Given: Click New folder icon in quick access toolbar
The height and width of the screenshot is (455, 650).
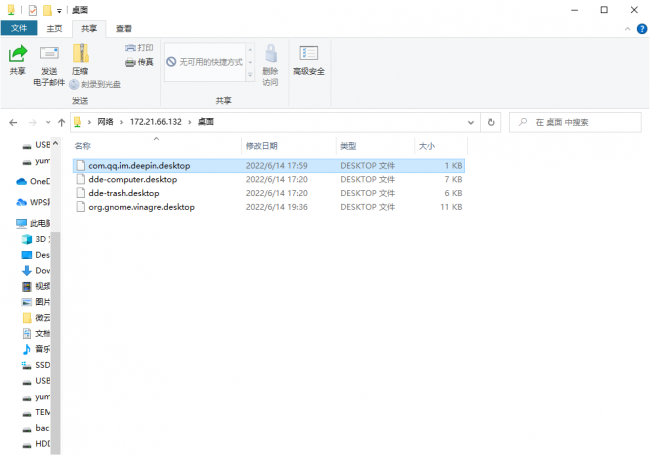Looking at the screenshot, I should coord(47,10).
